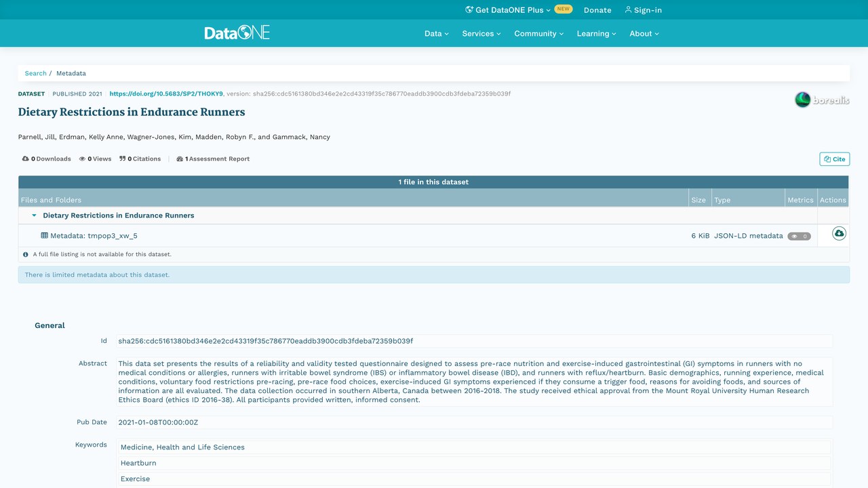Viewport: 868px width, 488px height.
Task: Click the dataset title heading
Action: [x=132, y=113]
